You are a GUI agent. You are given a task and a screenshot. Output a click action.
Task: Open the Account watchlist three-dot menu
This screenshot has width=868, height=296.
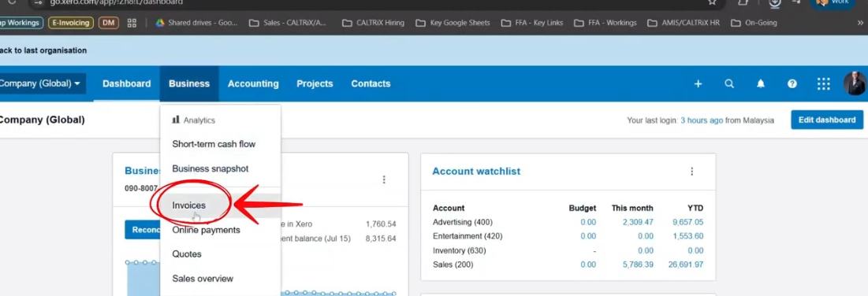coord(691,172)
